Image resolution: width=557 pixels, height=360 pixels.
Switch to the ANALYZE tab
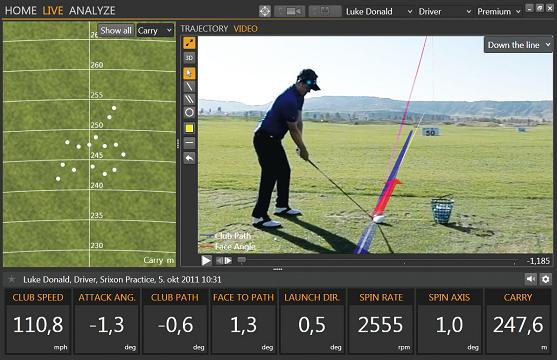click(92, 11)
